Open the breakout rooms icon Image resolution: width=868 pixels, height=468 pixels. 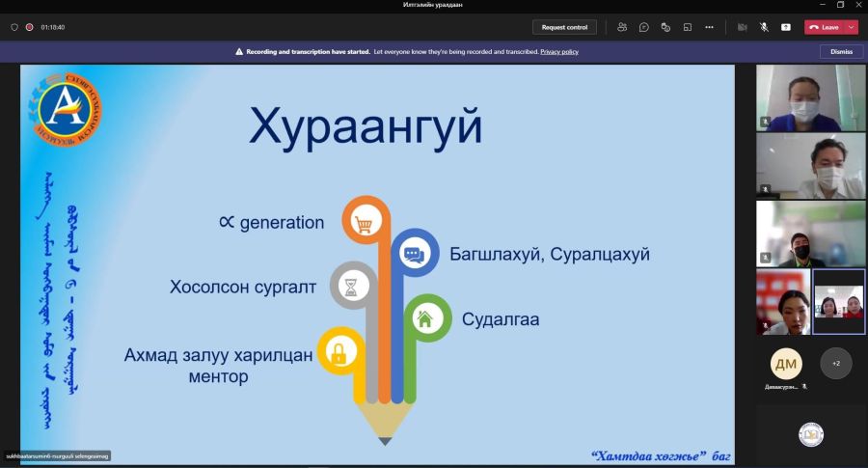688,27
